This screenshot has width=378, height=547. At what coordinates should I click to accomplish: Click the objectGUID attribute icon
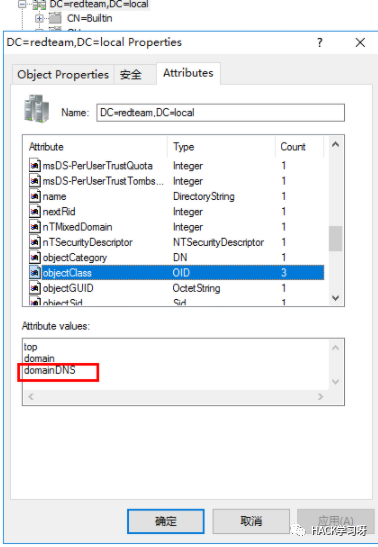coord(35,288)
